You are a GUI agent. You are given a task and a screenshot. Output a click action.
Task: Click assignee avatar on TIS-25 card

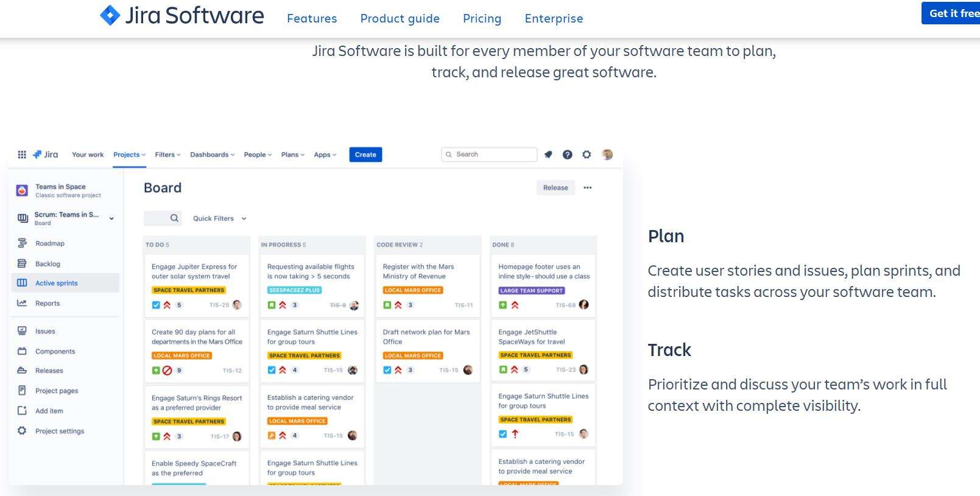(x=237, y=305)
